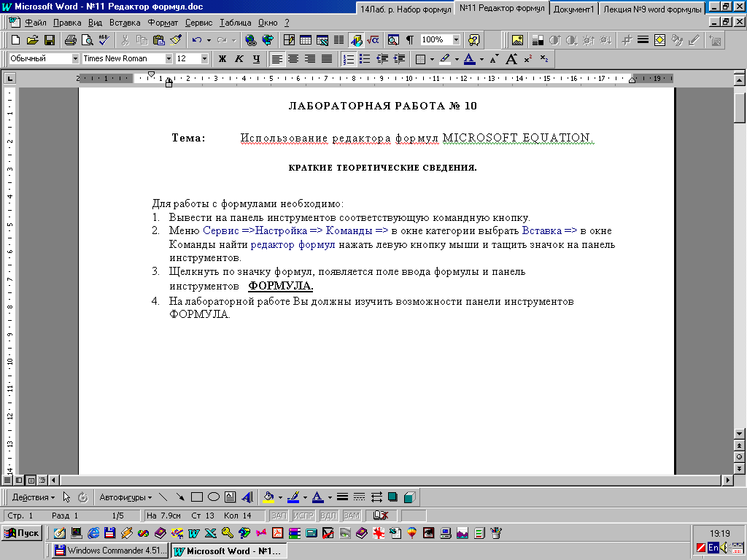This screenshot has width=747, height=560.
Task: Insert hyperlink globe icon
Action: click(251, 40)
